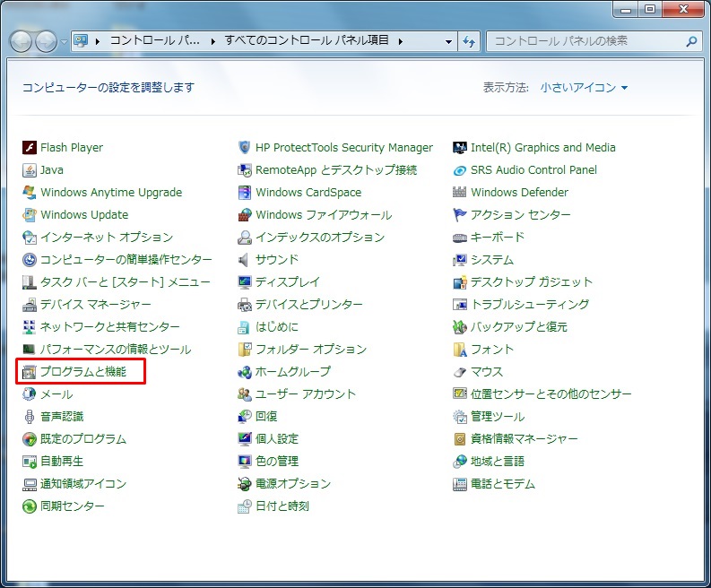This screenshot has height=588, width=711.
Task: Expand arrow after すべてのコントロール パネル項目
Action: 401,41
